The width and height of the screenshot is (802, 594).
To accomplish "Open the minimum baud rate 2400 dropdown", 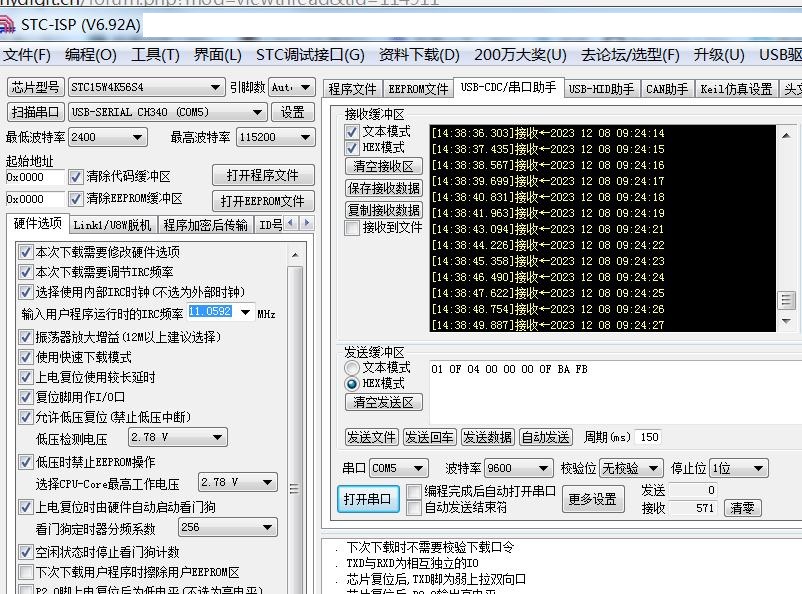I will pos(137,137).
